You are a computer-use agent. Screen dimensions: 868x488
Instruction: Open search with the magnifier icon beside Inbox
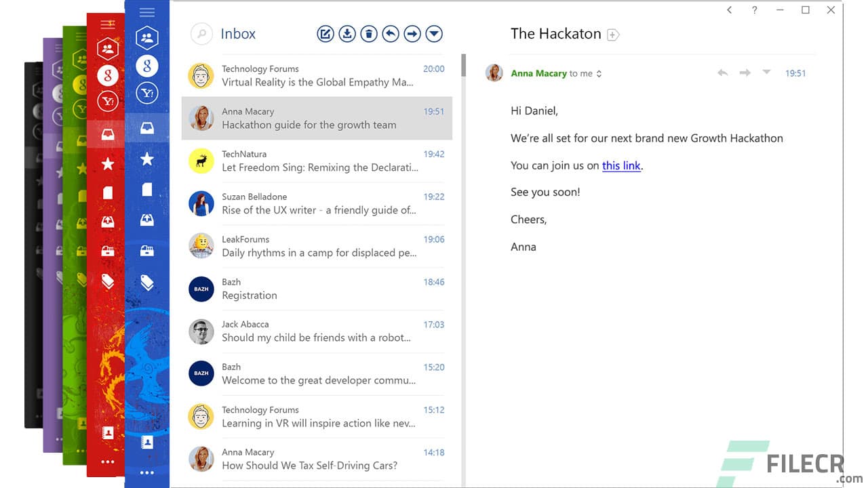point(201,33)
